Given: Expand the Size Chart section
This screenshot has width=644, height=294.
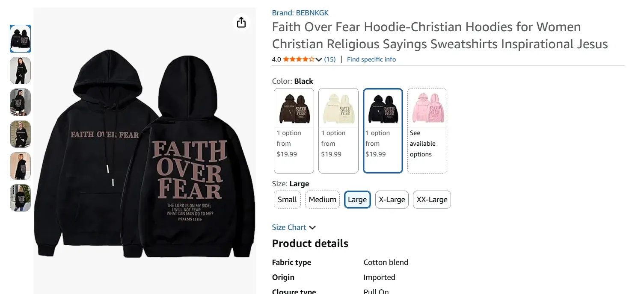Looking at the screenshot, I should click(294, 227).
